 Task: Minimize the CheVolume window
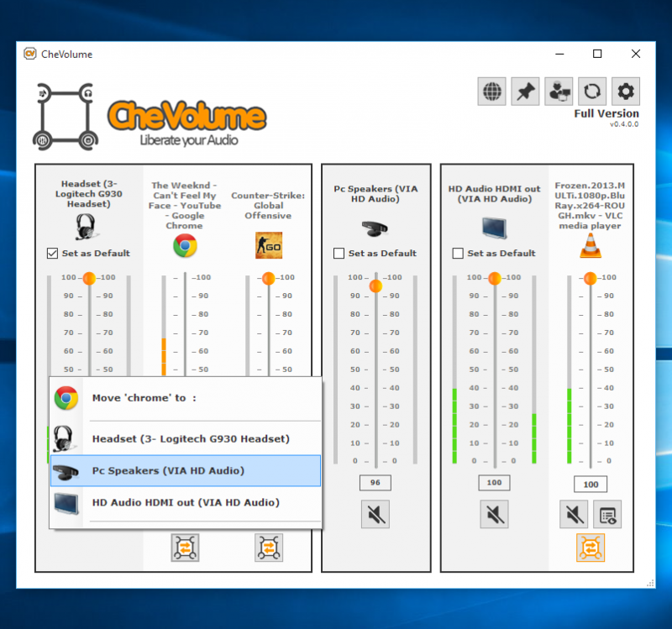pyautogui.click(x=559, y=54)
